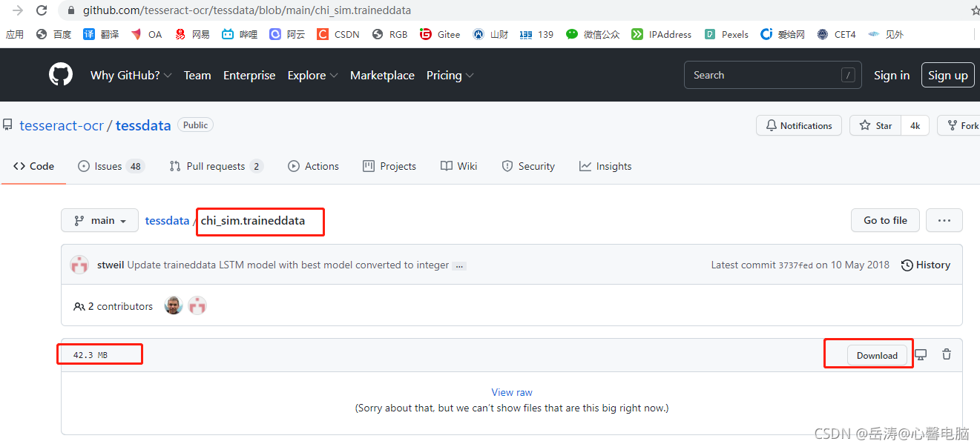
Task: Open the Enterprise nav item
Action: tap(249, 75)
